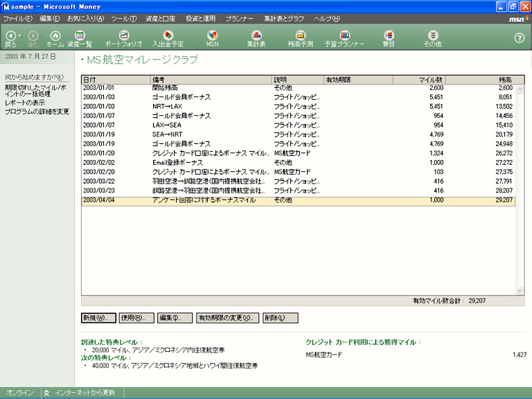Click the update arrows icon in status bar
Screen dimensions: 532x399
[46, 393]
